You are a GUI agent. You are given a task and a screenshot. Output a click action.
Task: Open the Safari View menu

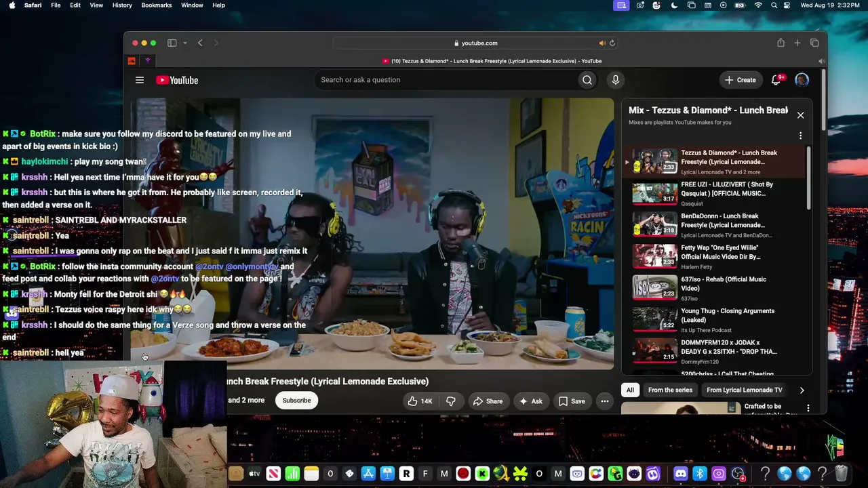coord(96,5)
